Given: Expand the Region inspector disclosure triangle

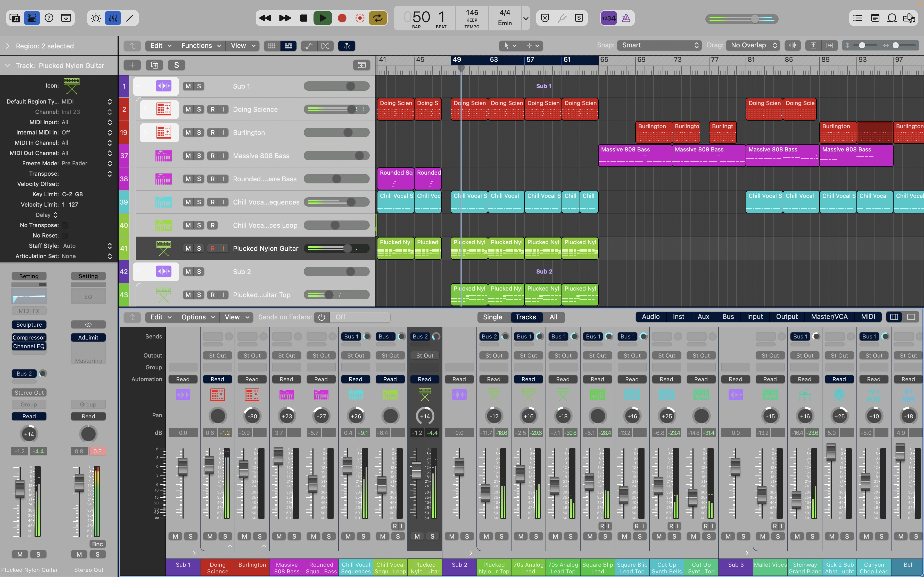Looking at the screenshot, I should 8,46.
